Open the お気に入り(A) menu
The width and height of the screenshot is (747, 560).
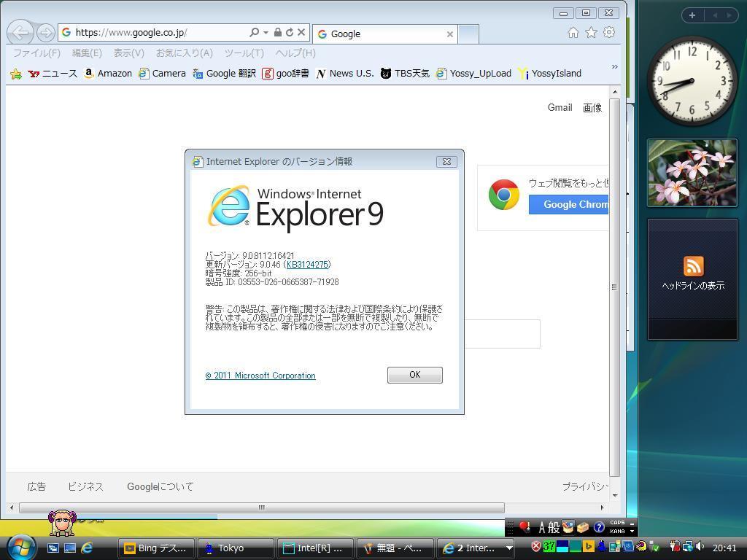[185, 52]
